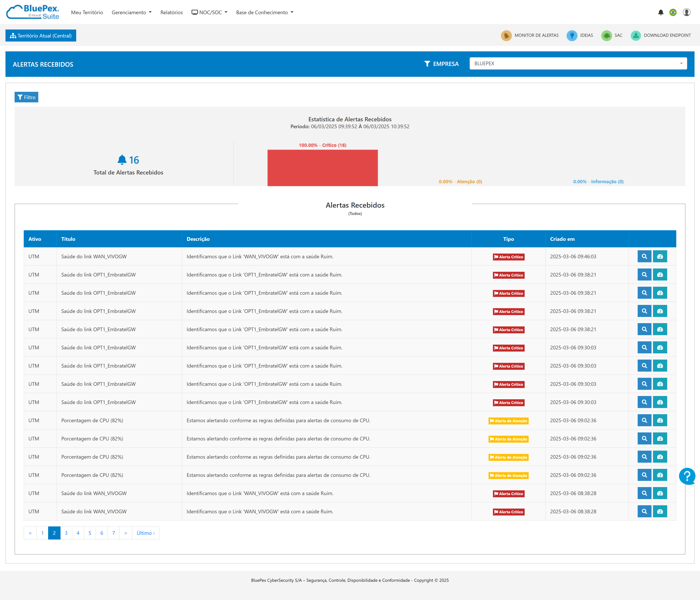Click magnifier in first Porcentagem de CPU row
This screenshot has width=700, height=600.
click(644, 421)
